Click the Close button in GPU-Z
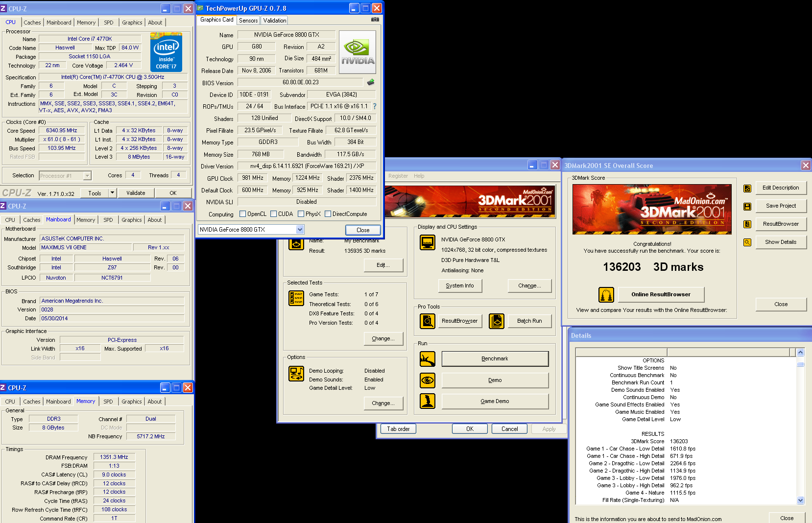 363,230
